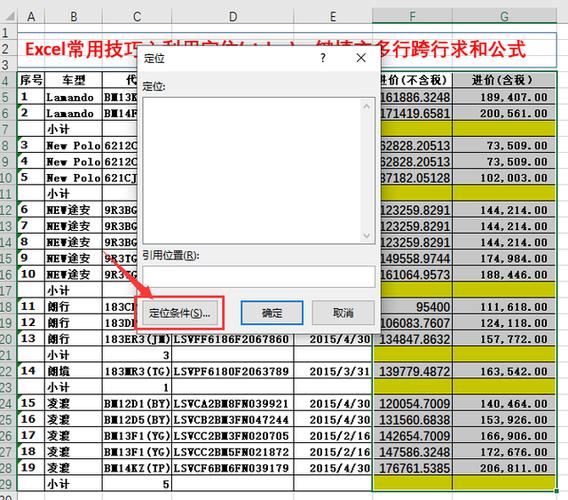Click cell with value 174,984.00
Image resolution: width=568 pixels, height=500 pixels.
[504, 258]
